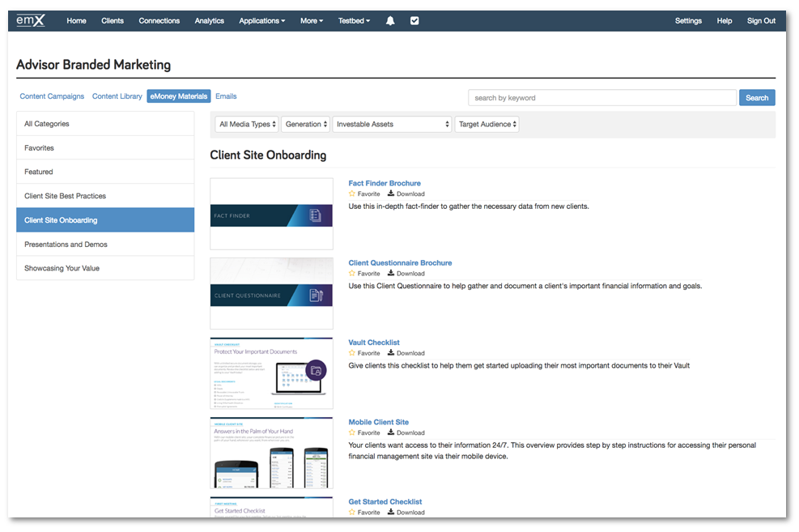Click the search by keyword field
The height and width of the screenshot is (532, 799).
(x=602, y=98)
